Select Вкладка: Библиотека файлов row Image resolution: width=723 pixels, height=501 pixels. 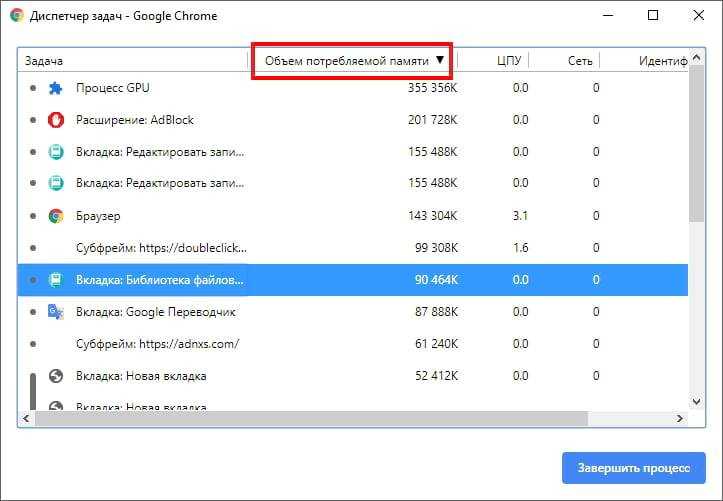coord(353,280)
